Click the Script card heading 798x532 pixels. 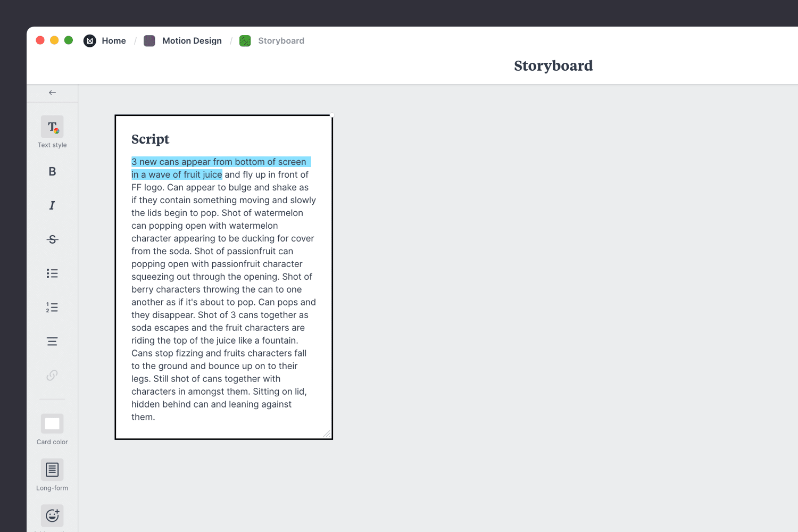click(x=150, y=139)
